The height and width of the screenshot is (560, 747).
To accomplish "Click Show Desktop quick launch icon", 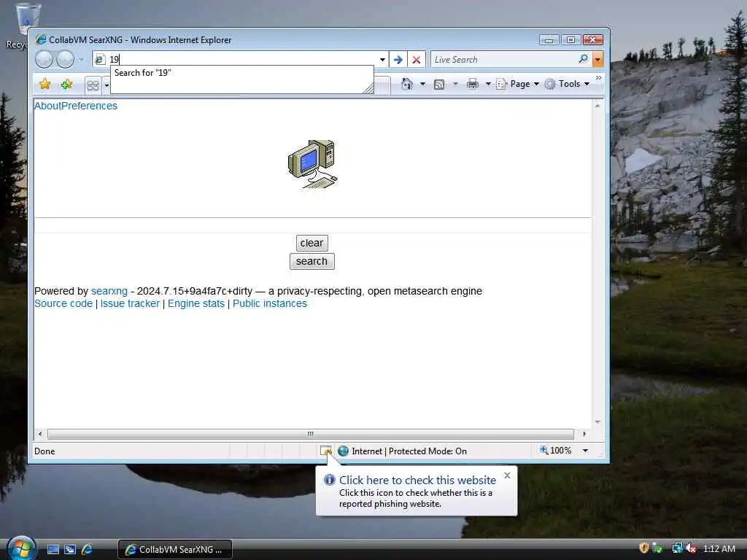I will point(53,550).
